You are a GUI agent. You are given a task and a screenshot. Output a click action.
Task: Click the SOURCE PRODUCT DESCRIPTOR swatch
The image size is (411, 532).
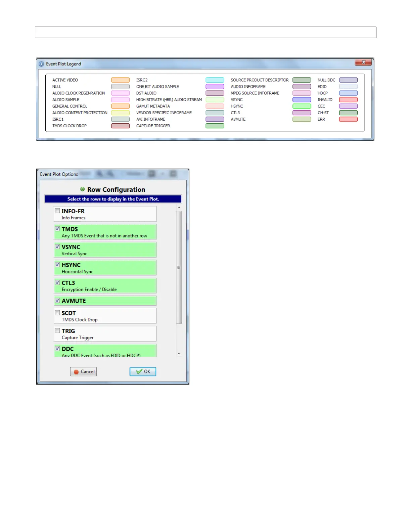point(302,80)
